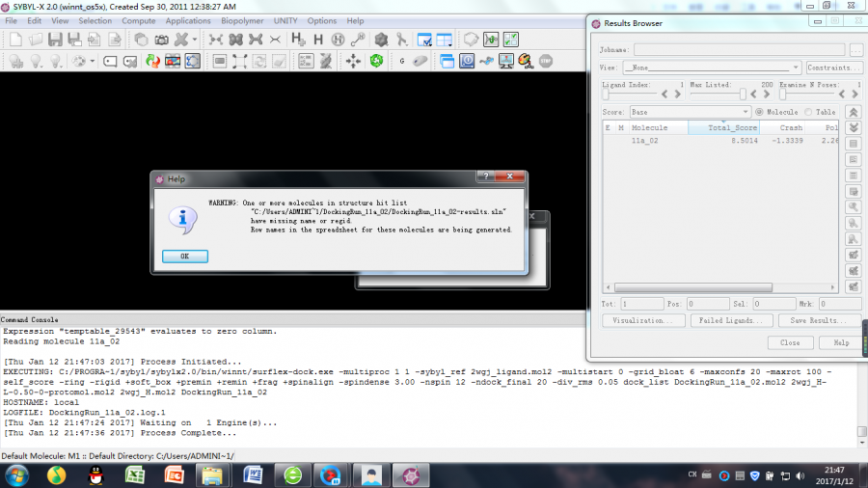Image resolution: width=868 pixels, height=488 pixels.
Task: Open the Biopolymer menu
Action: 242,20
